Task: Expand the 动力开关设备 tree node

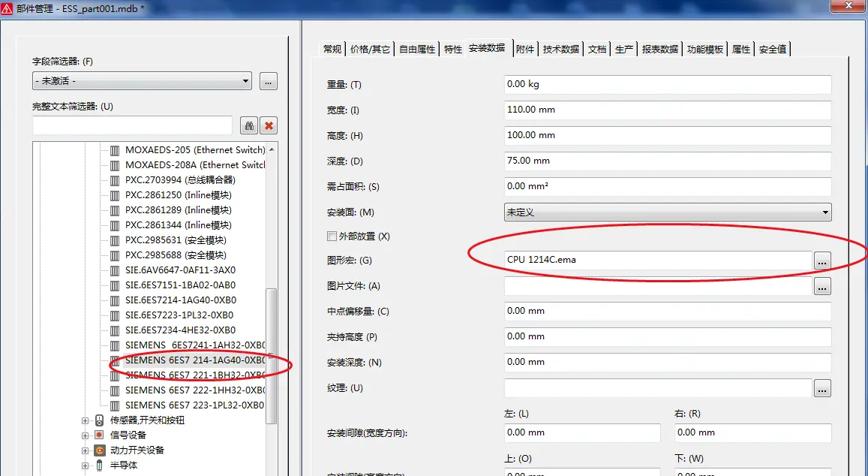Action: click(x=86, y=450)
